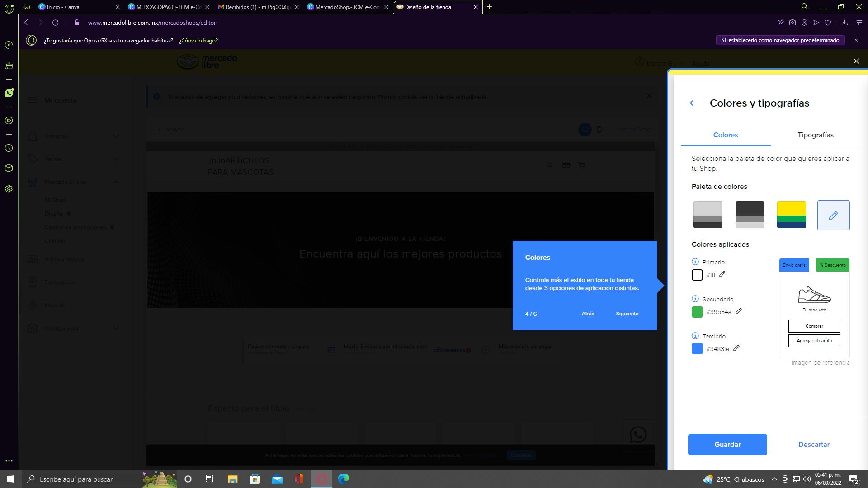
Task: Click the info icon beside Primario
Action: [x=695, y=262]
